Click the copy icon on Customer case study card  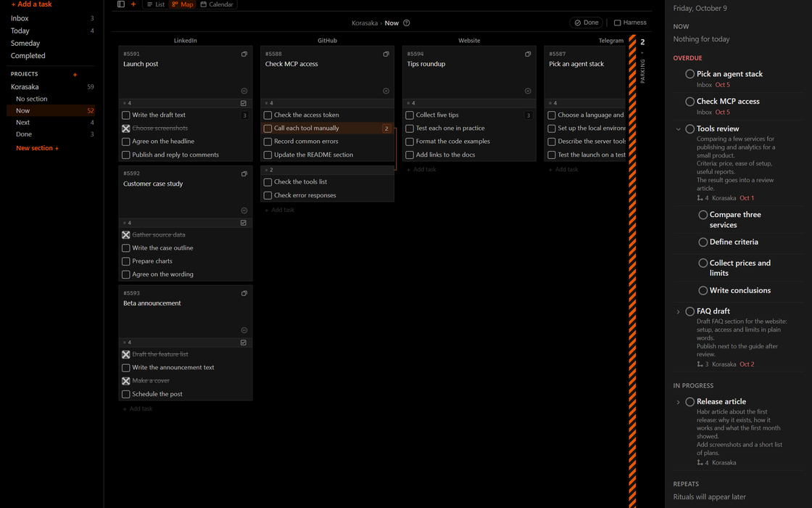click(244, 173)
